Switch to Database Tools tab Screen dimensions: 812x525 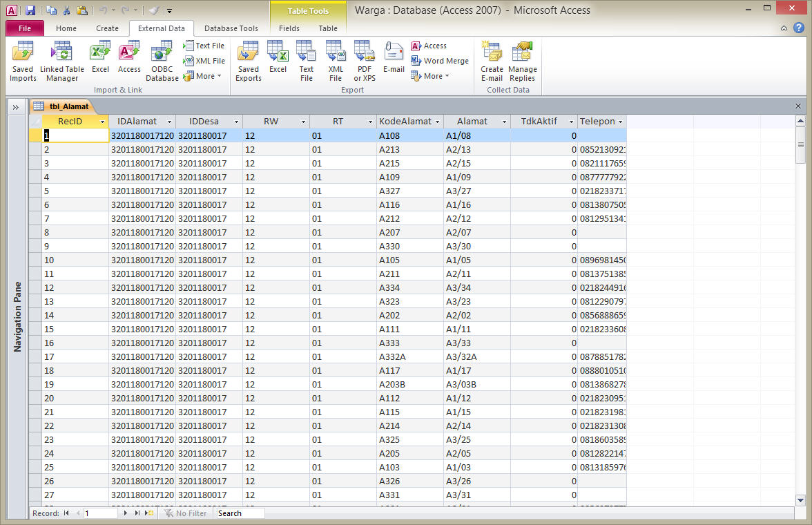(x=231, y=28)
